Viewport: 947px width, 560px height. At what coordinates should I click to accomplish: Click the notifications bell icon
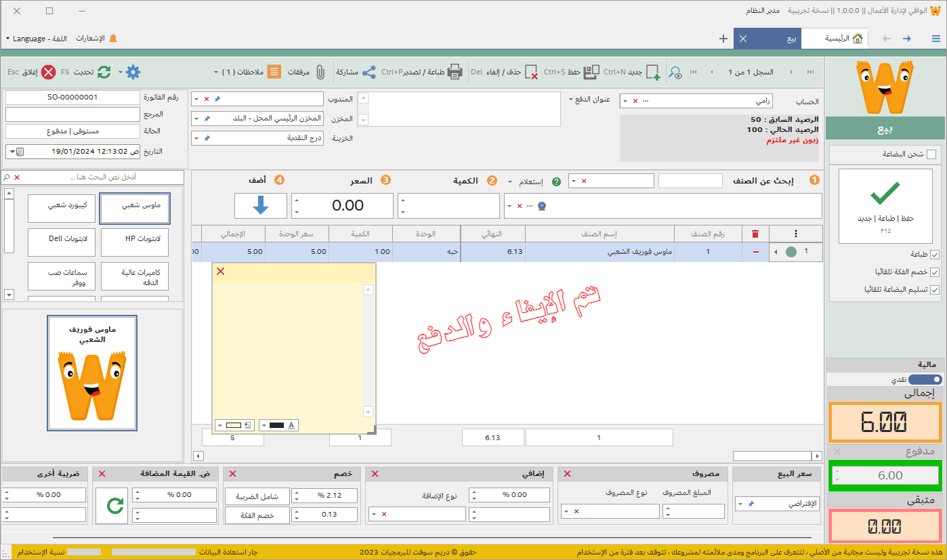click(x=113, y=39)
